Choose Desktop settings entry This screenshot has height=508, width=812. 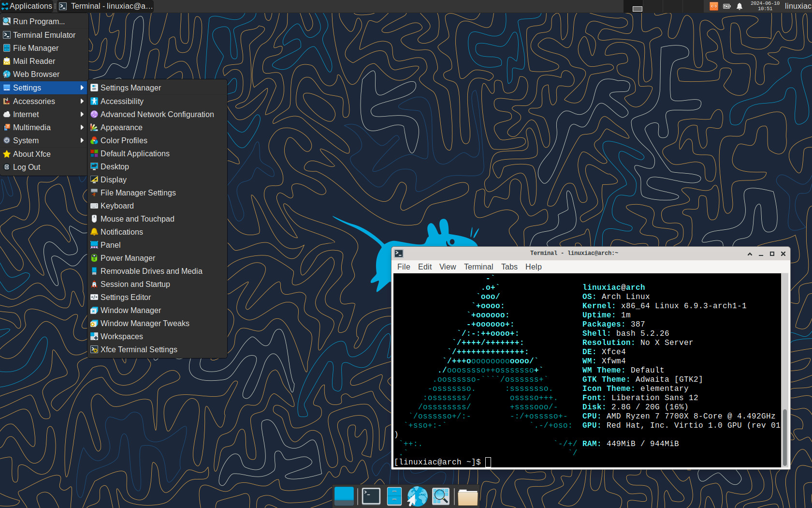(x=158, y=166)
